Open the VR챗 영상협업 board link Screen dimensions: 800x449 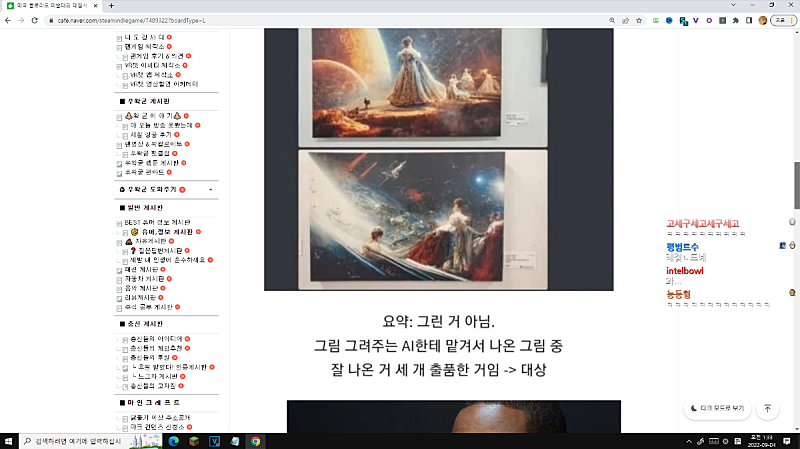pyautogui.click(x=164, y=84)
